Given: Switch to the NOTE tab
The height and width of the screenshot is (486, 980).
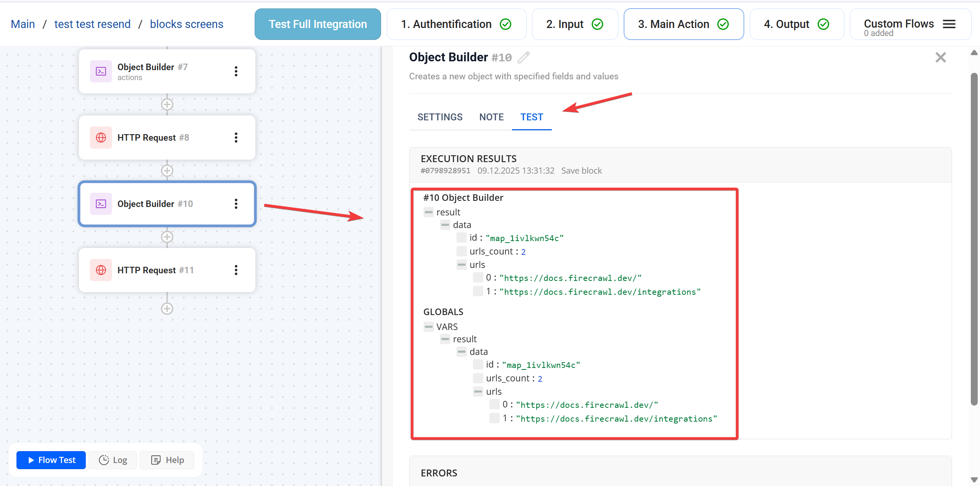Looking at the screenshot, I should tap(491, 117).
